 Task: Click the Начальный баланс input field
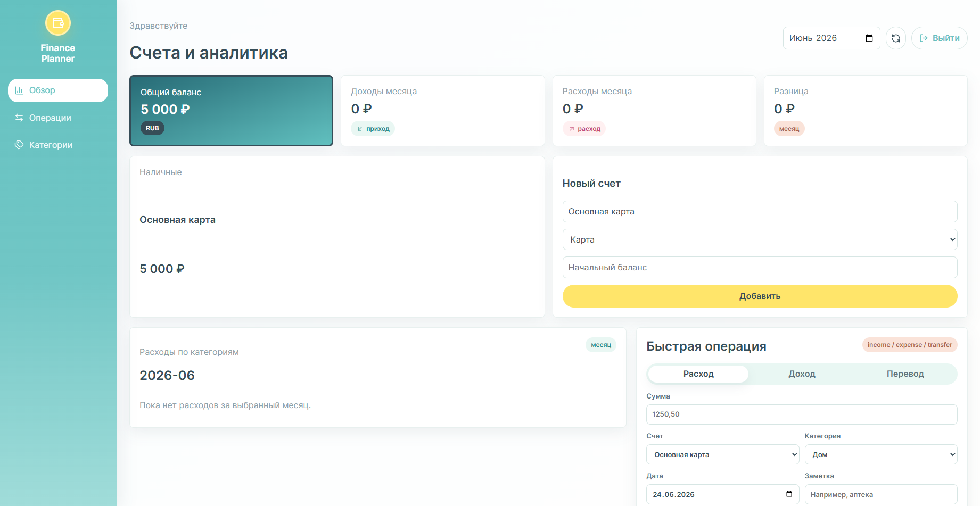click(x=760, y=268)
